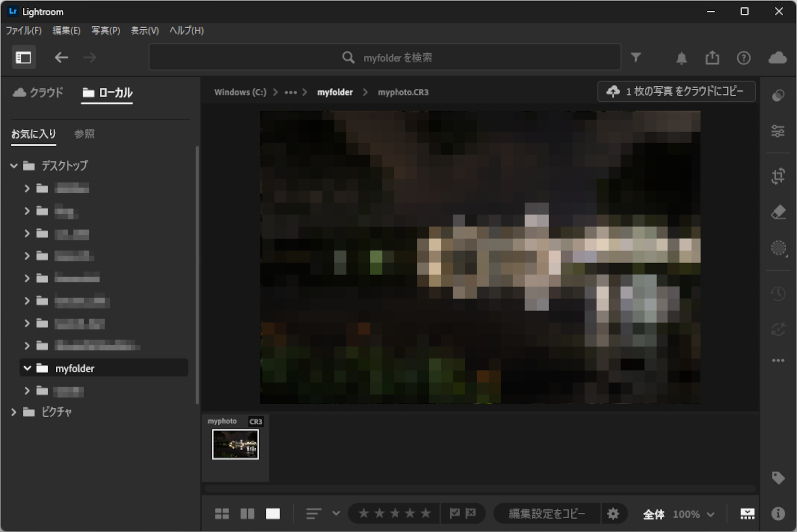The width and height of the screenshot is (797, 532).
Task: Open cloud sync status icon
Action: point(777,58)
